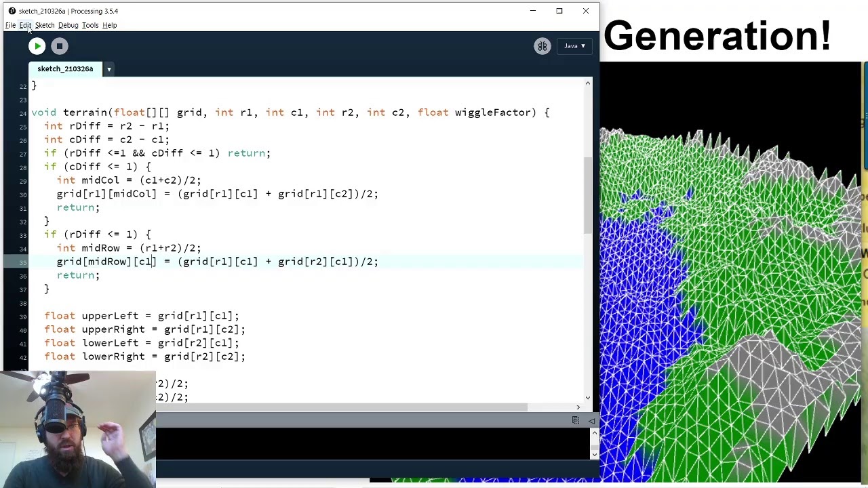Image resolution: width=868 pixels, height=488 pixels.
Task: Open the Help menu
Action: pos(109,25)
